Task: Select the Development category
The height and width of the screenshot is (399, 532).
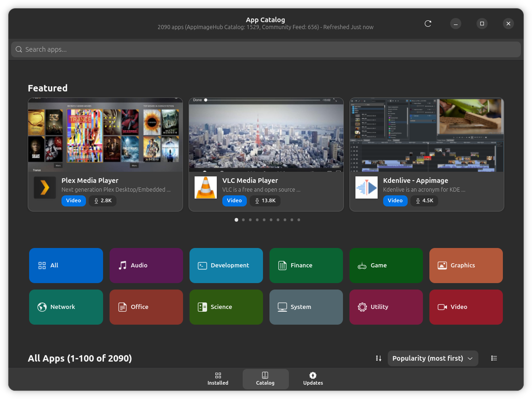Action: pos(226,266)
